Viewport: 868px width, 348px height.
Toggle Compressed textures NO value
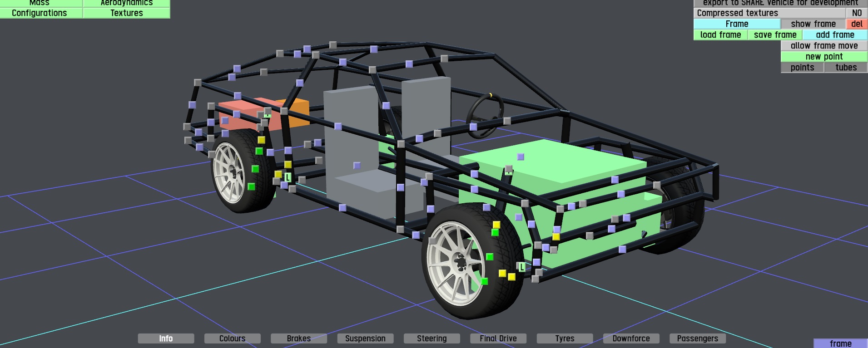pos(857,13)
